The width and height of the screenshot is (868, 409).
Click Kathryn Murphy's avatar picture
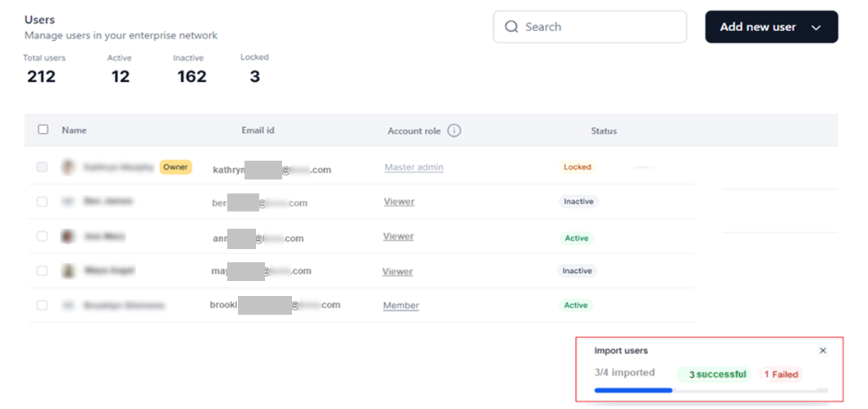[68, 167]
